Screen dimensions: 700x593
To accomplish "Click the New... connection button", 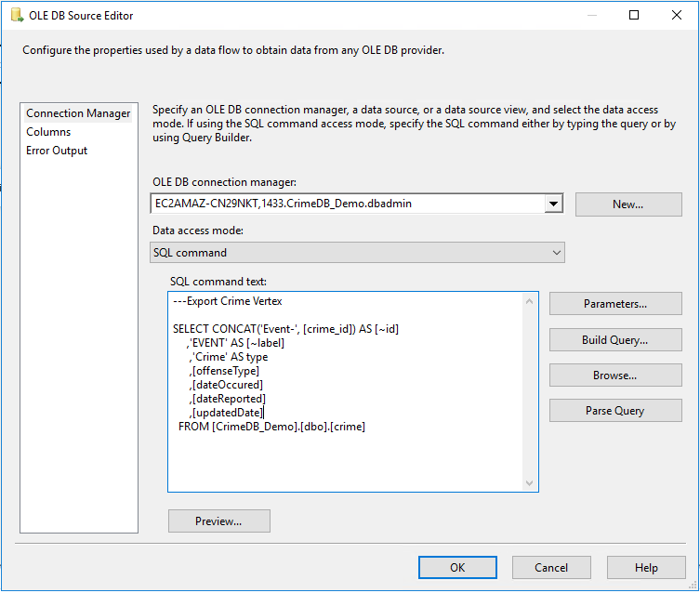I will 627,204.
